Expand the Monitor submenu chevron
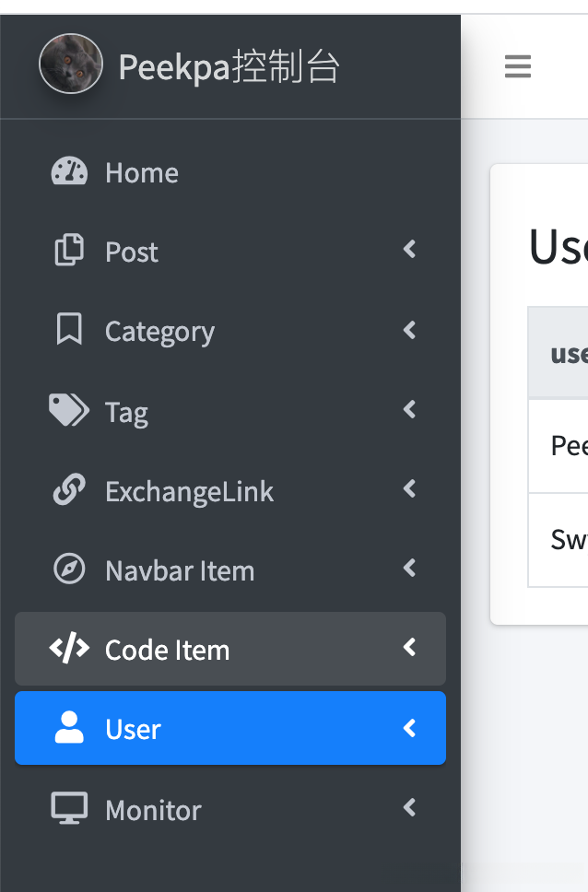Viewport: 588px width, 892px height. coord(410,808)
